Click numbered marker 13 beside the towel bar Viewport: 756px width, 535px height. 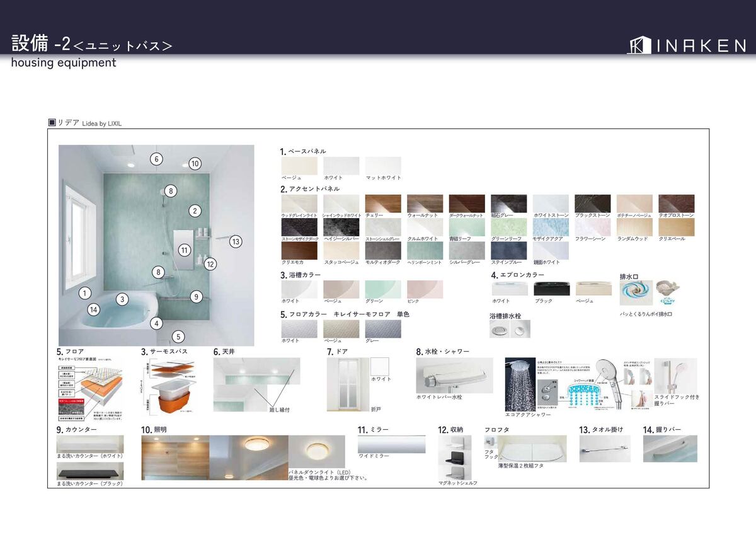[x=236, y=241]
